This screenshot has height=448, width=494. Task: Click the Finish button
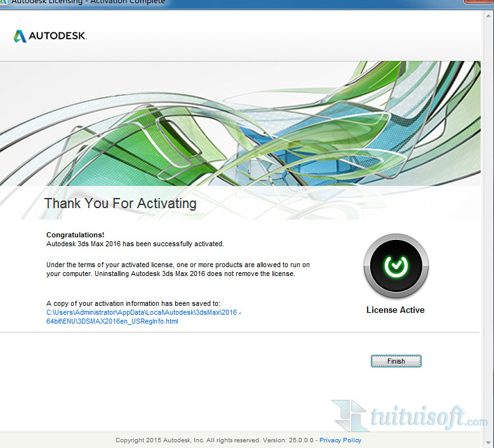tap(396, 361)
